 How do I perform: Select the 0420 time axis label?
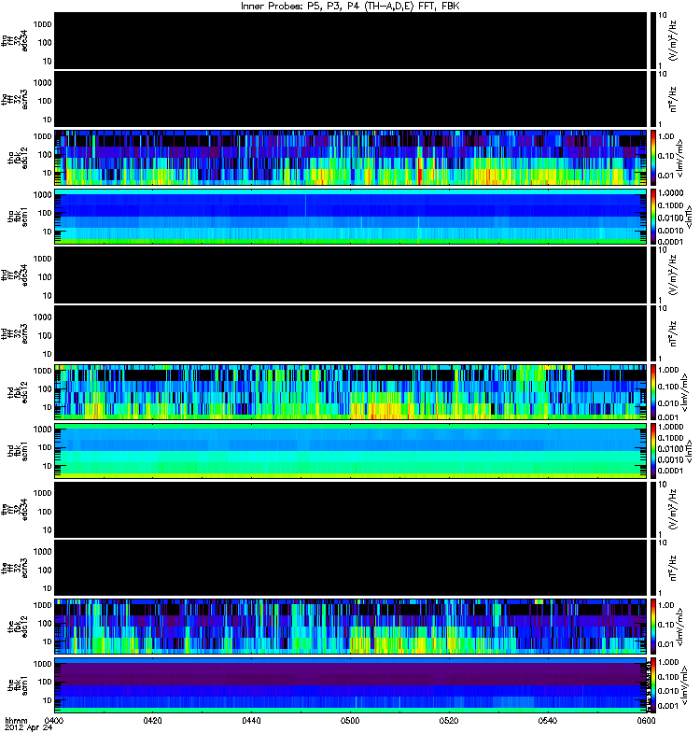coord(152,720)
